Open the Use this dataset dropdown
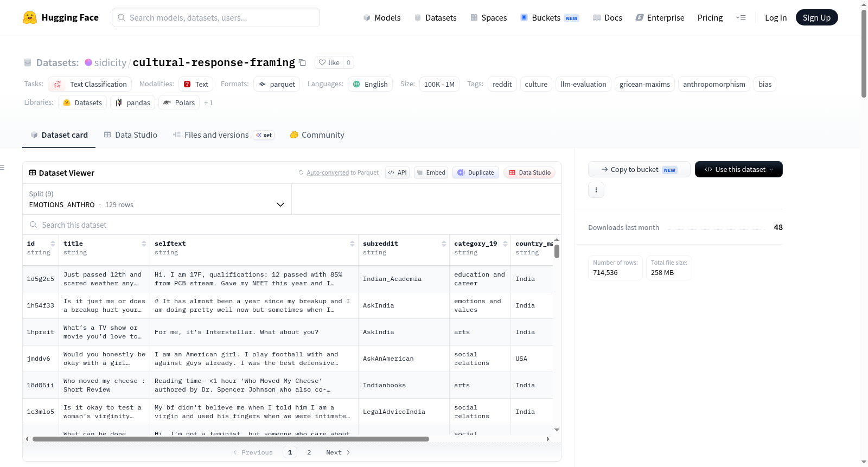This screenshot has width=868, height=467. 739,169
